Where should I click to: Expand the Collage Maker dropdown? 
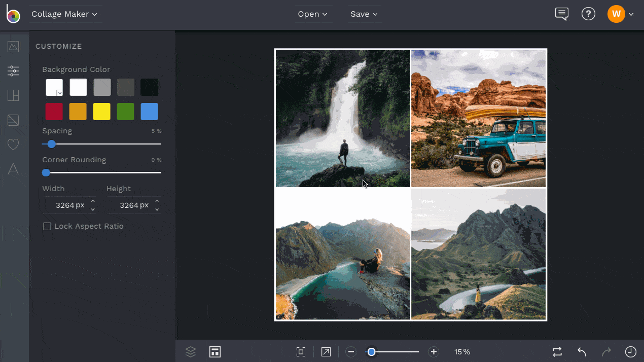[64, 14]
